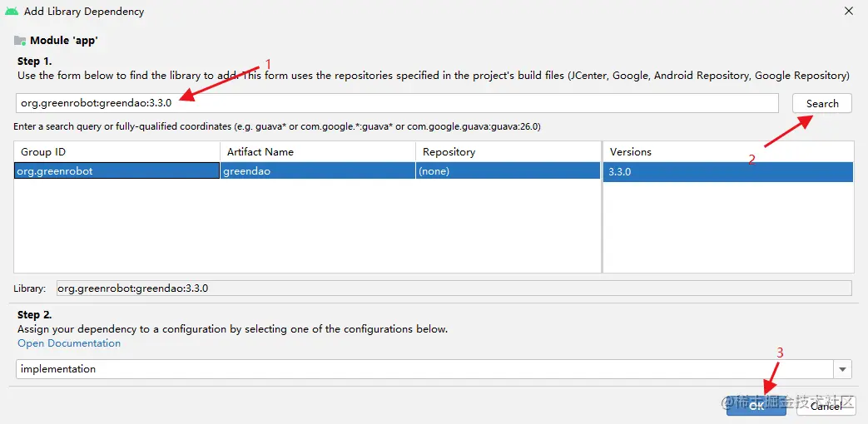Click the Artifact Name column header
This screenshot has width=868, height=424.
coord(318,151)
